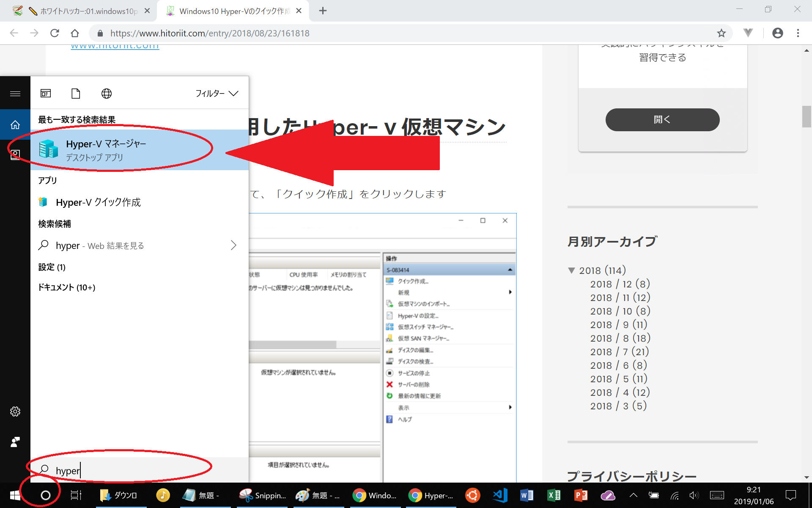Select the Web globe filter icon
This screenshot has height=508, width=812.
click(x=107, y=93)
